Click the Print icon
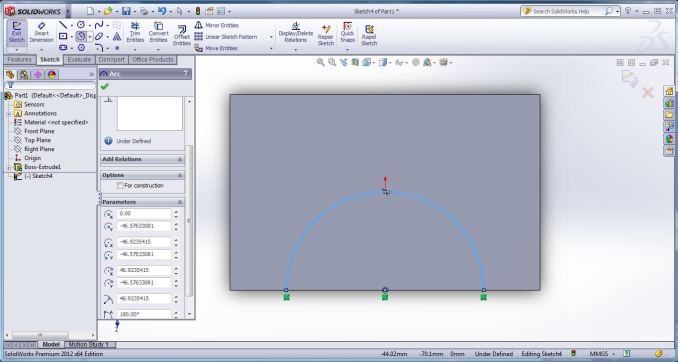Screen dimensions: 678x362 pos(144,11)
